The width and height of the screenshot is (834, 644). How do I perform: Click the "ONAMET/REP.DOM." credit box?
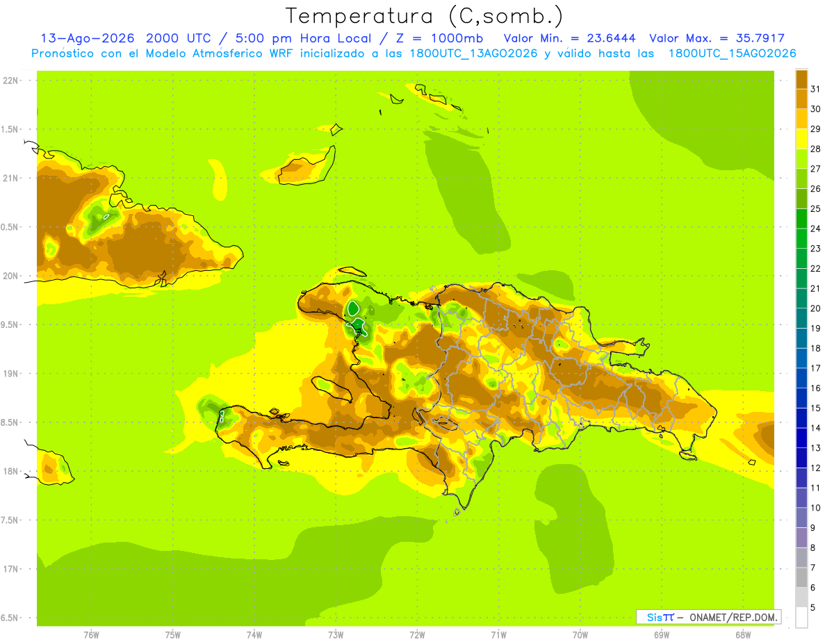click(x=708, y=617)
